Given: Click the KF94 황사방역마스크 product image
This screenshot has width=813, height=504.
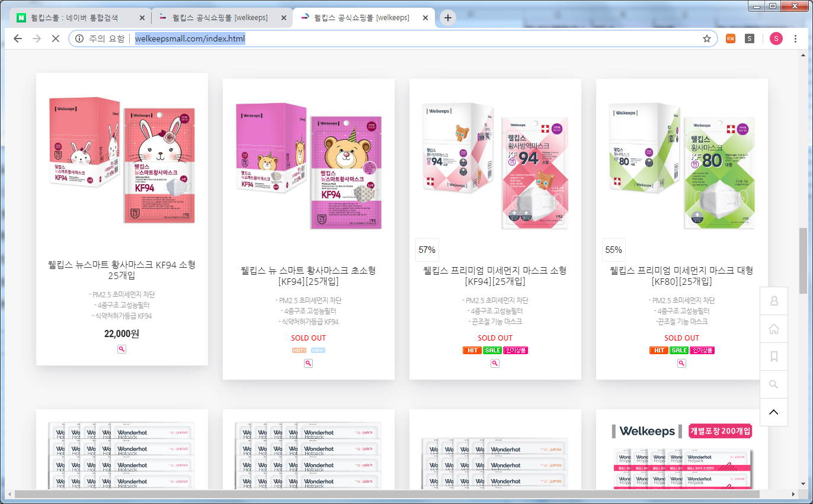Looking at the screenshot, I should tap(495, 166).
